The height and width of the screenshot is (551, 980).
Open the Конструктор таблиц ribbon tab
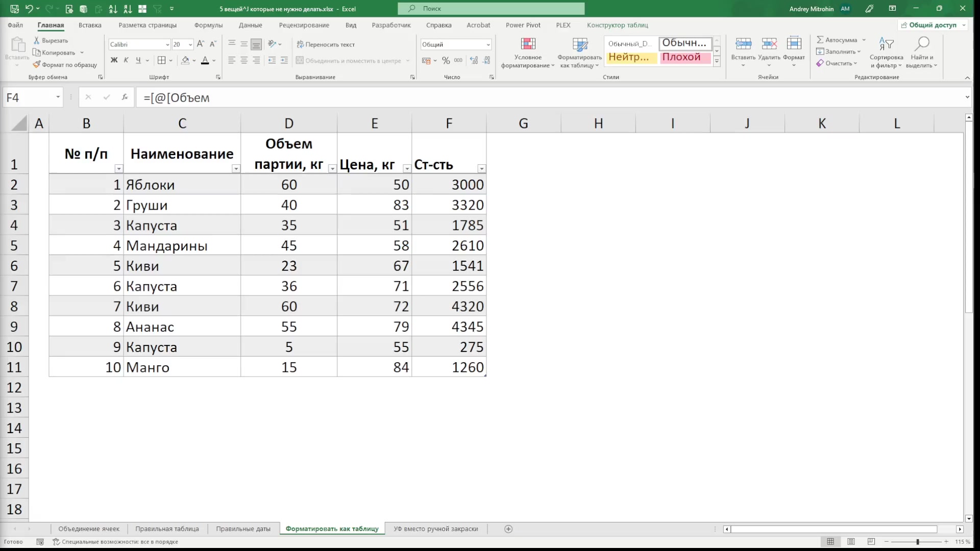(x=617, y=25)
